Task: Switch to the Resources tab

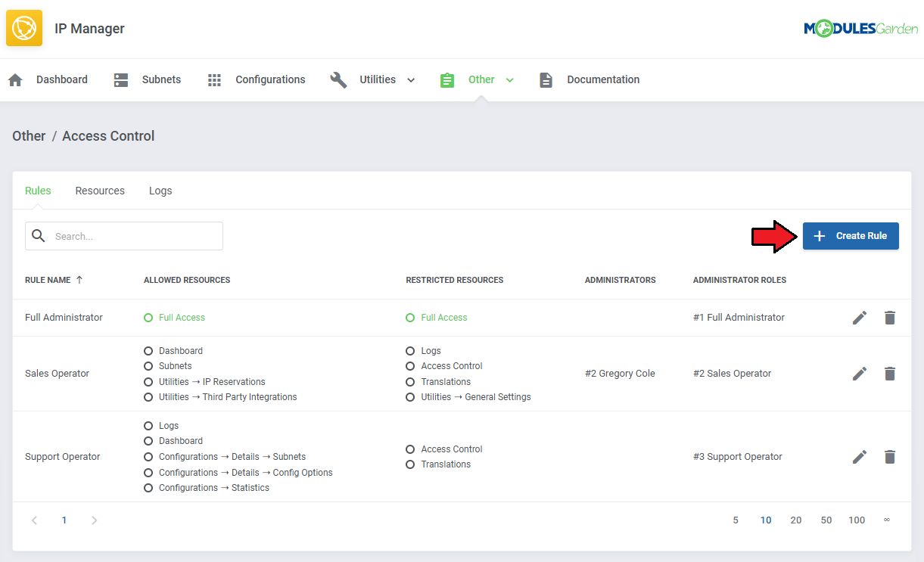Action: click(x=100, y=191)
